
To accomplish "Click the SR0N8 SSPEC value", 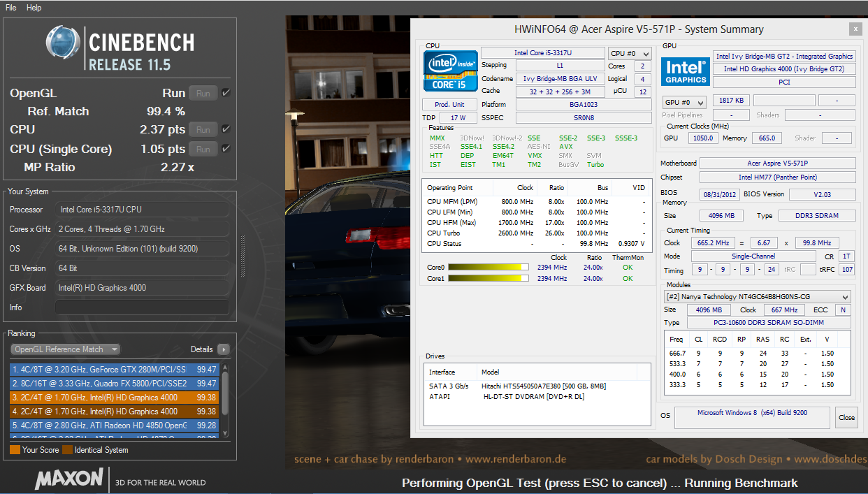I will coord(584,118).
